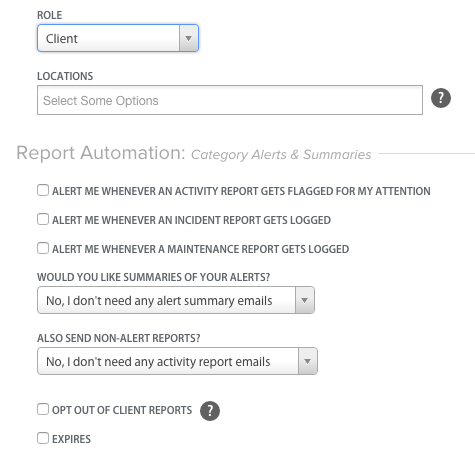This screenshot has height=459, width=475.
Task: Click the Report Automation section heading
Action: pyautogui.click(x=194, y=153)
